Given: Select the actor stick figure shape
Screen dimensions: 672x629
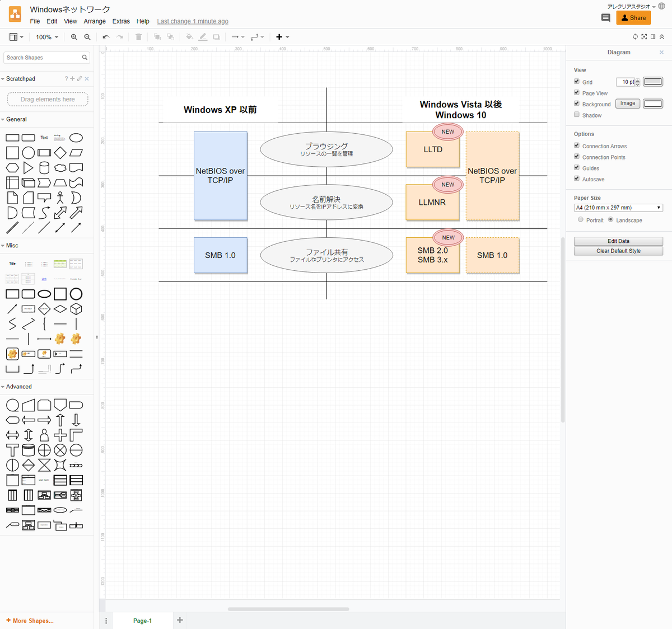Looking at the screenshot, I should pos(60,198).
